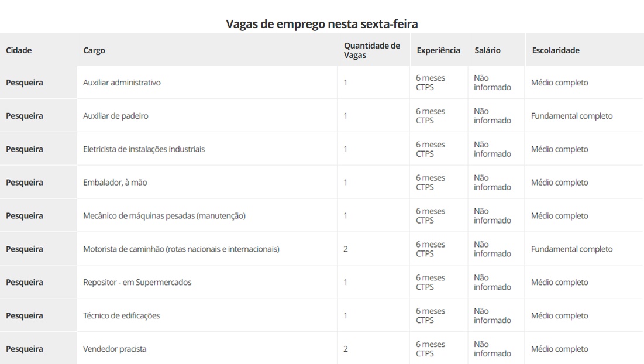Screen dimensions: 644x364
Task: Click the Cidade column header
Action: [x=19, y=50]
